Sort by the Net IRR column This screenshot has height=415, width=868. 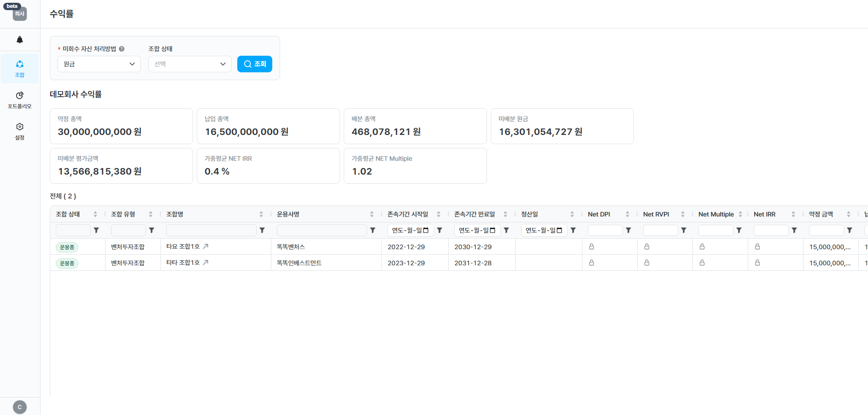793,214
